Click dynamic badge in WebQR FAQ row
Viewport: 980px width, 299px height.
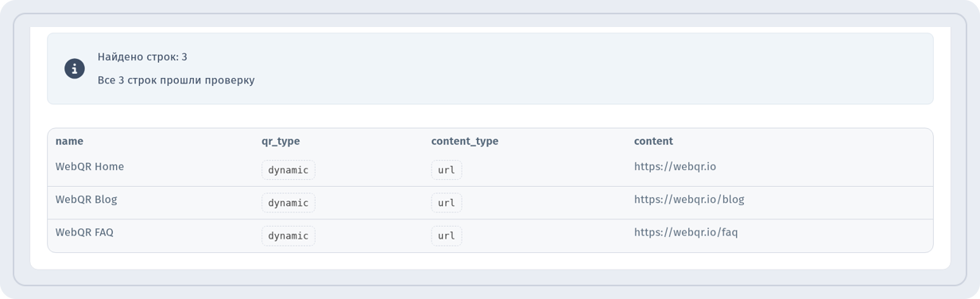tap(289, 236)
